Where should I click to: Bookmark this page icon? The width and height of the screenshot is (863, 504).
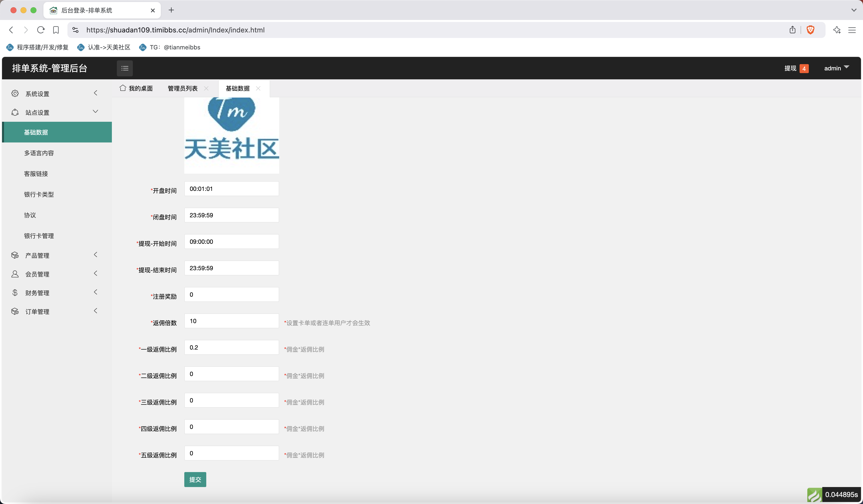pos(56,30)
